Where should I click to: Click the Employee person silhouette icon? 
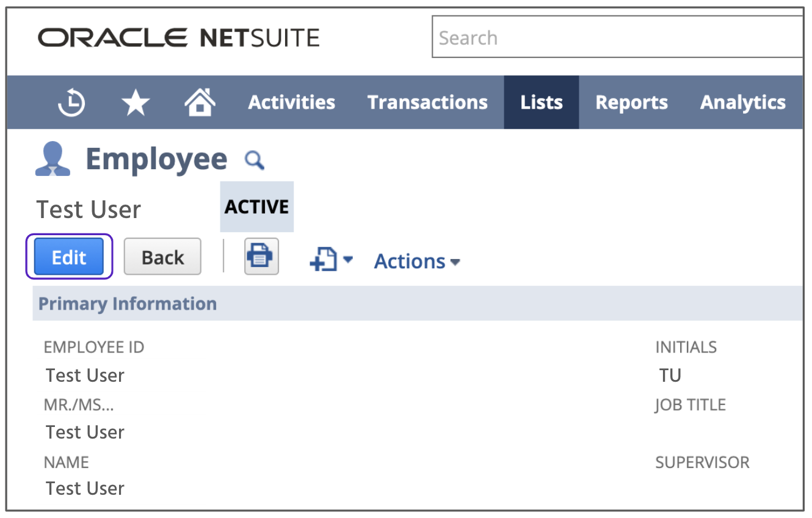point(53,159)
